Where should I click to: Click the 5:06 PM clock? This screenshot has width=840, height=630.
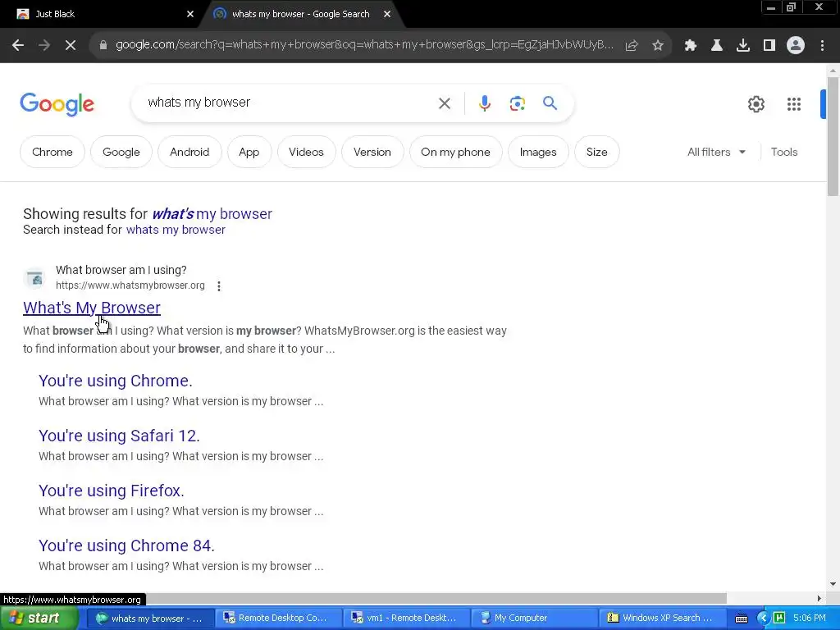click(x=810, y=619)
